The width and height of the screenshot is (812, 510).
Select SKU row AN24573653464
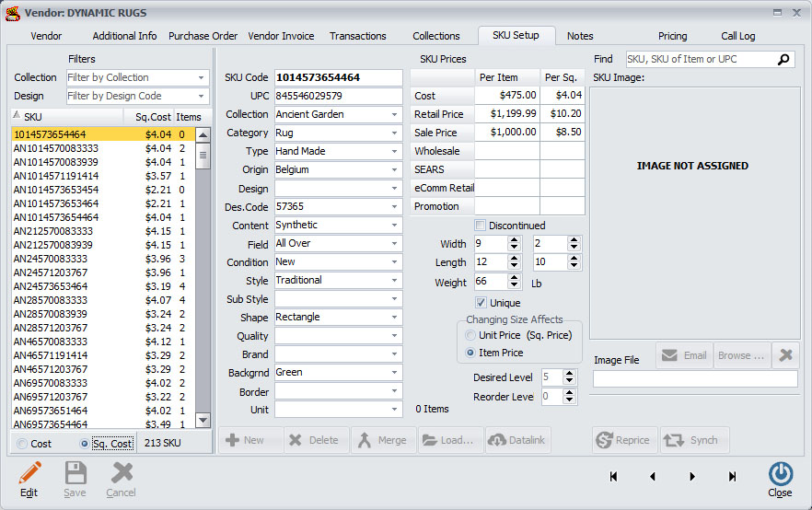[103, 286]
